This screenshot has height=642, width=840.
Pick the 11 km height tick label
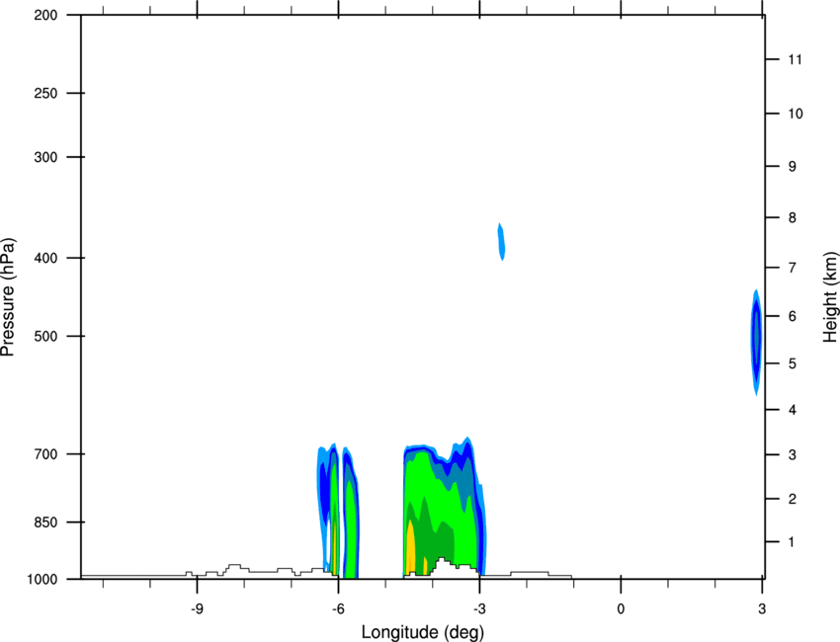point(796,59)
